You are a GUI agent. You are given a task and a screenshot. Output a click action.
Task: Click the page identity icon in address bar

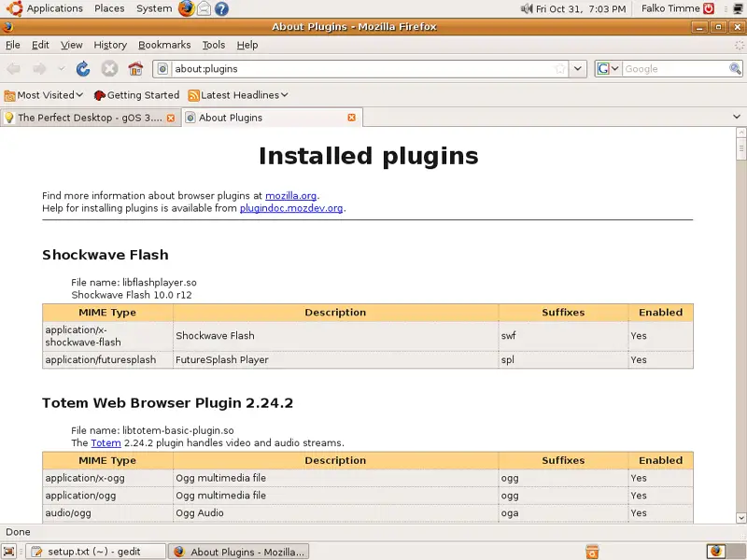pos(162,69)
